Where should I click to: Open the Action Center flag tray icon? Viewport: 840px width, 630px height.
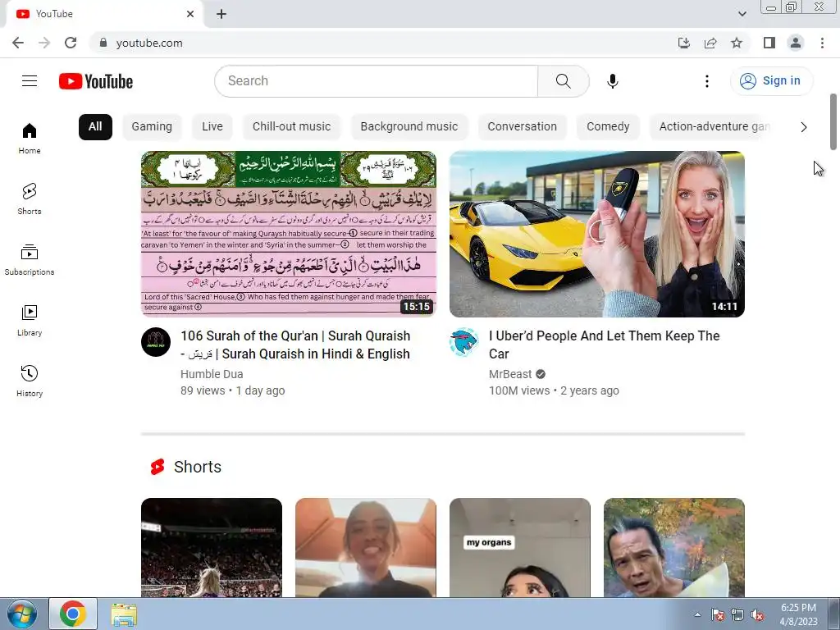(718, 615)
